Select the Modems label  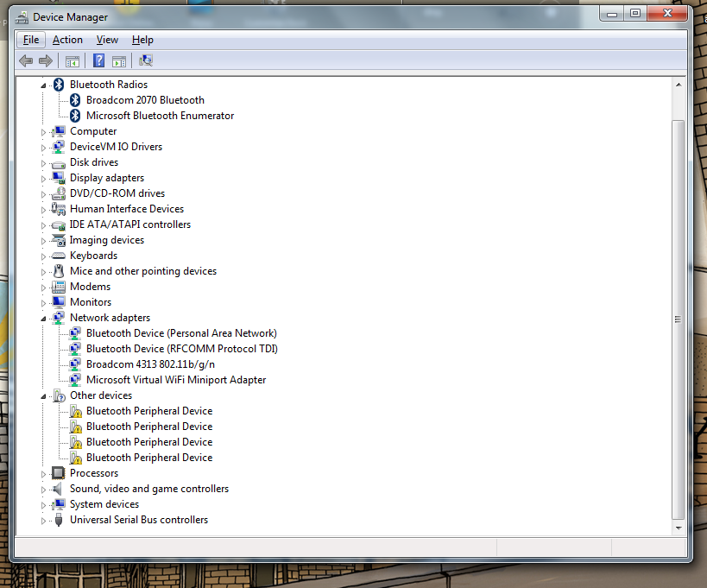click(x=90, y=287)
